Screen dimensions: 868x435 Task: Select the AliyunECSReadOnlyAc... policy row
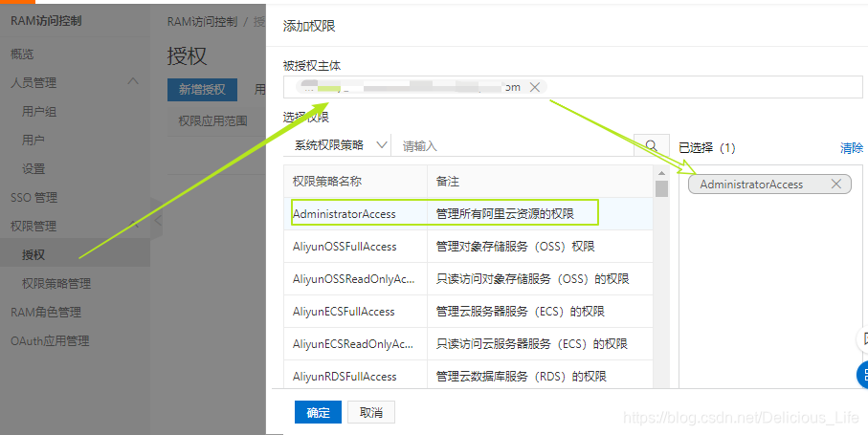click(468, 344)
